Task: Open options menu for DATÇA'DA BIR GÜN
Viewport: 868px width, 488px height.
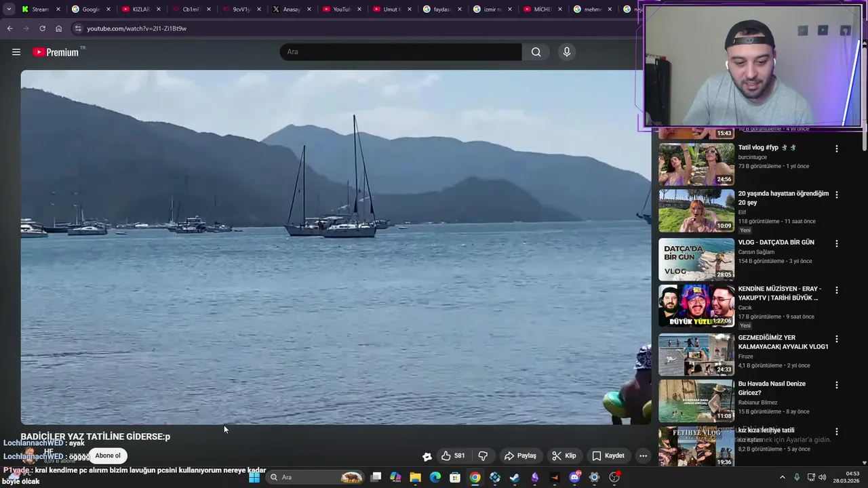Action: 836,243
